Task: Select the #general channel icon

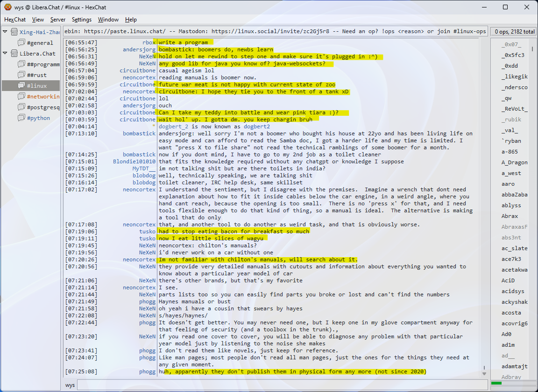Action: [21, 43]
